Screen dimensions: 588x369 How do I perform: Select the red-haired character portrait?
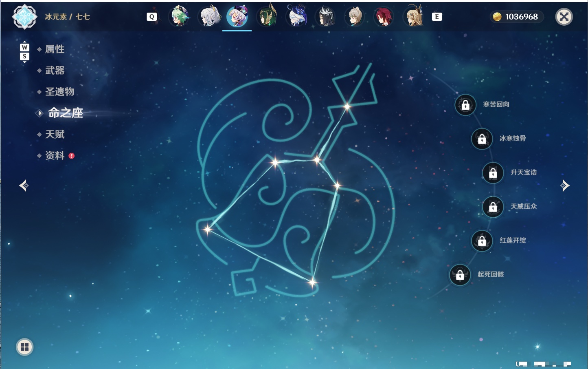384,17
